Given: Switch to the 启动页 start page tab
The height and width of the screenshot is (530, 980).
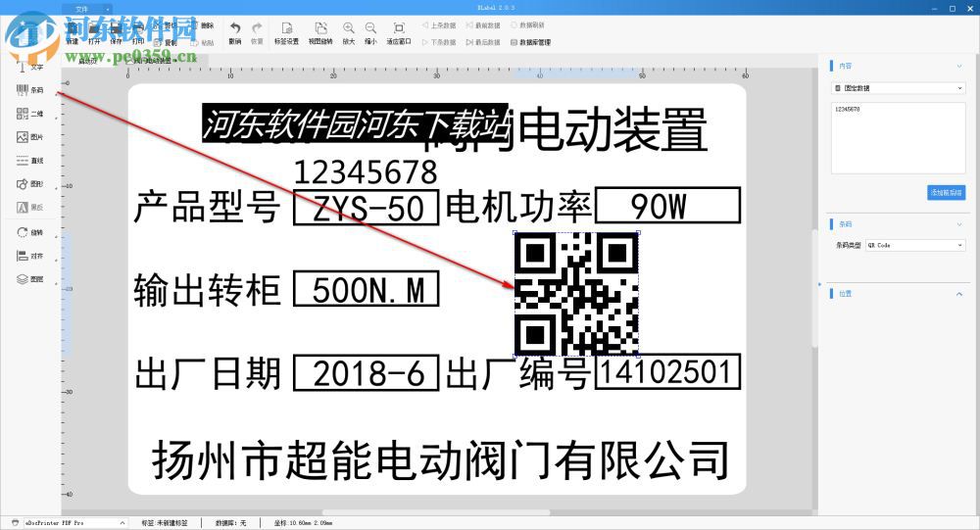Looking at the screenshot, I should 87,61.
